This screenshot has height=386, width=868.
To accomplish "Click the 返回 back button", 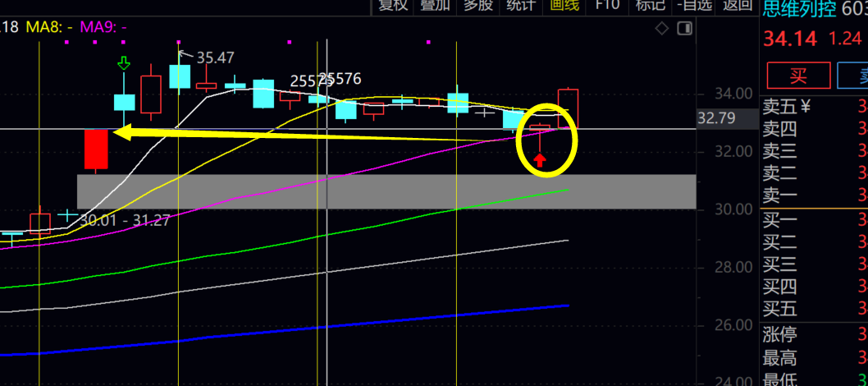I will coord(735,6).
